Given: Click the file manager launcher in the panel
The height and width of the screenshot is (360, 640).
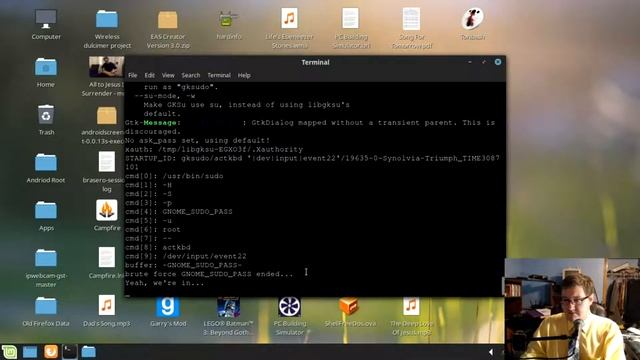Looking at the screenshot, I should coord(30,352).
